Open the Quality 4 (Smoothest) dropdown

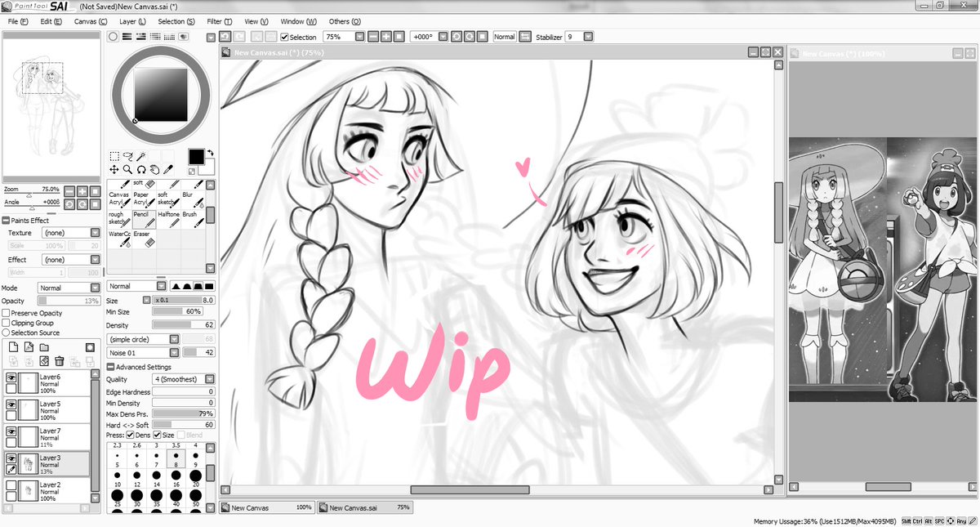[184, 379]
